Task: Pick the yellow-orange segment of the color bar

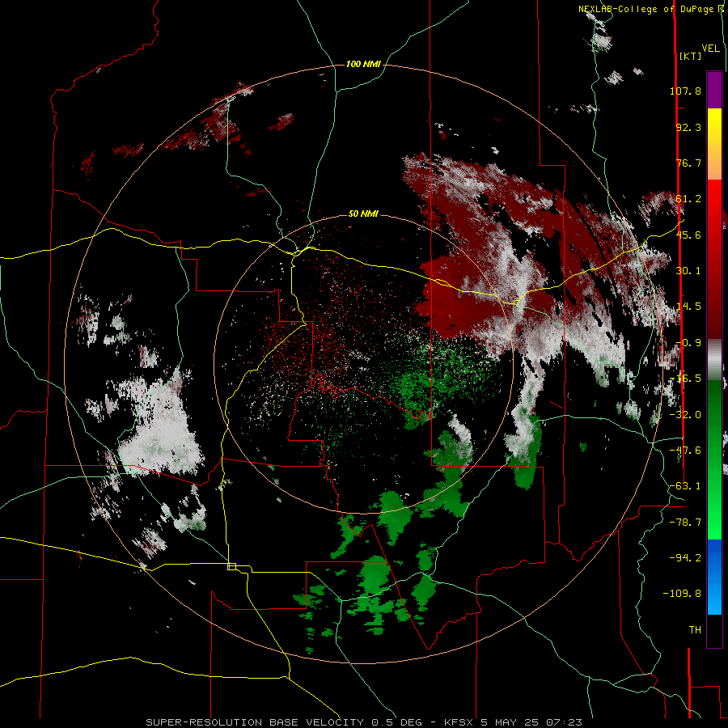Action: (714, 144)
